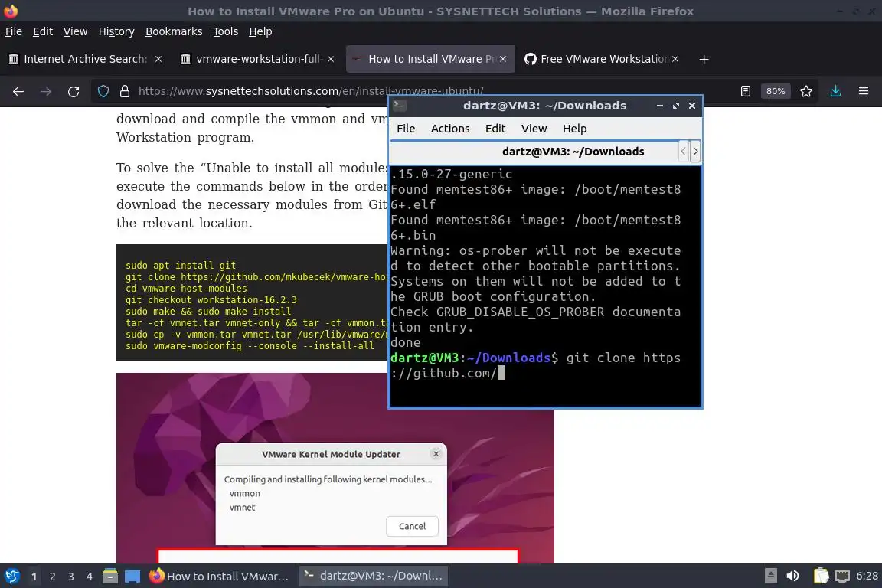Bookmark this page with the star
The width and height of the screenshot is (882, 588).
pyautogui.click(x=806, y=91)
